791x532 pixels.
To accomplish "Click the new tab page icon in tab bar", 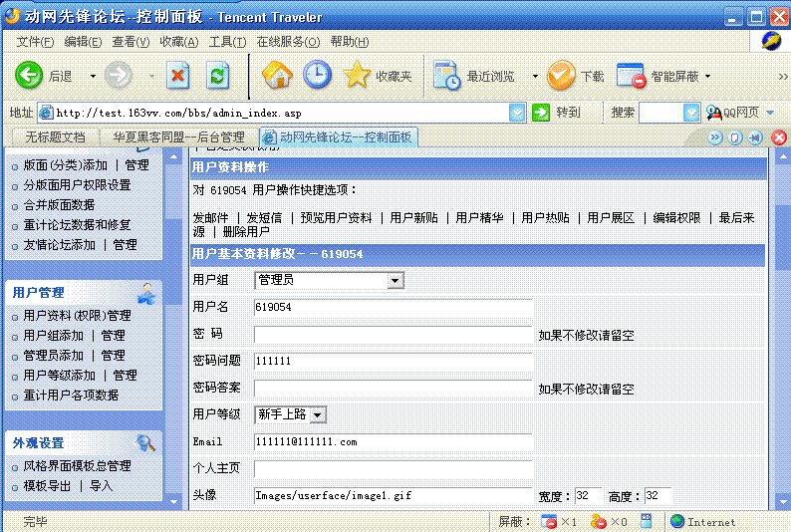I will [x=735, y=137].
